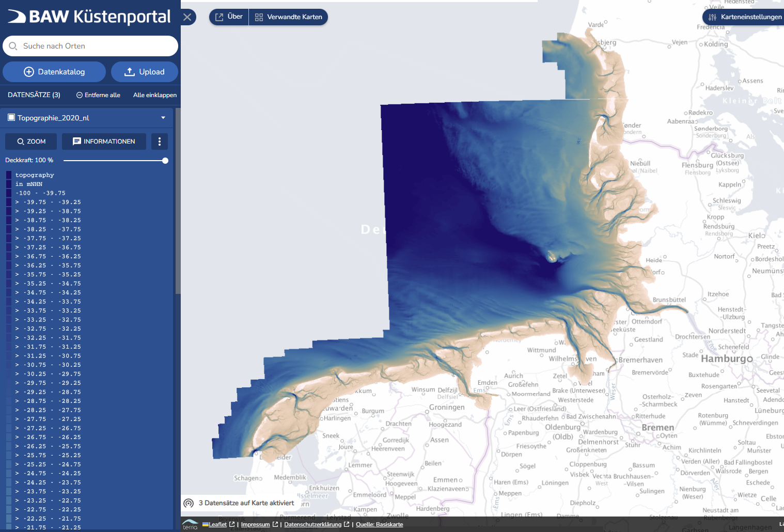The image size is (784, 532).
Task: Expand the -39.75 to -39.25 legend entry
Action: [17, 202]
